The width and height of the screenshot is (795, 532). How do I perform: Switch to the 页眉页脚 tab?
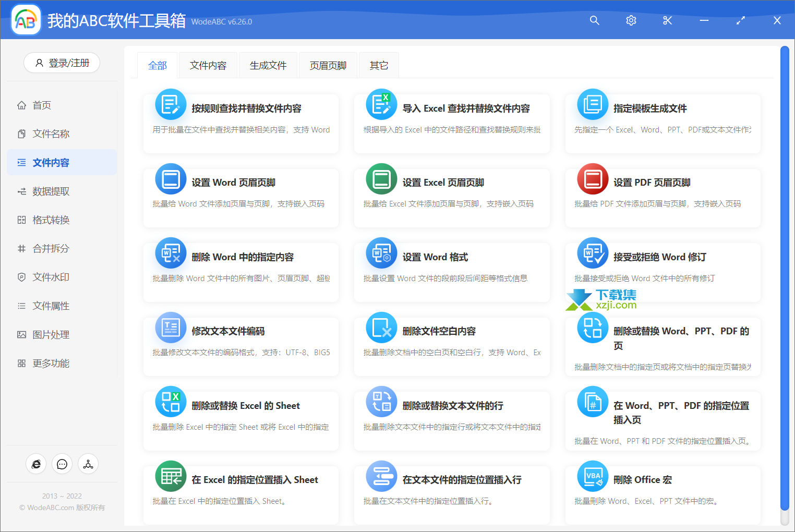coord(328,65)
